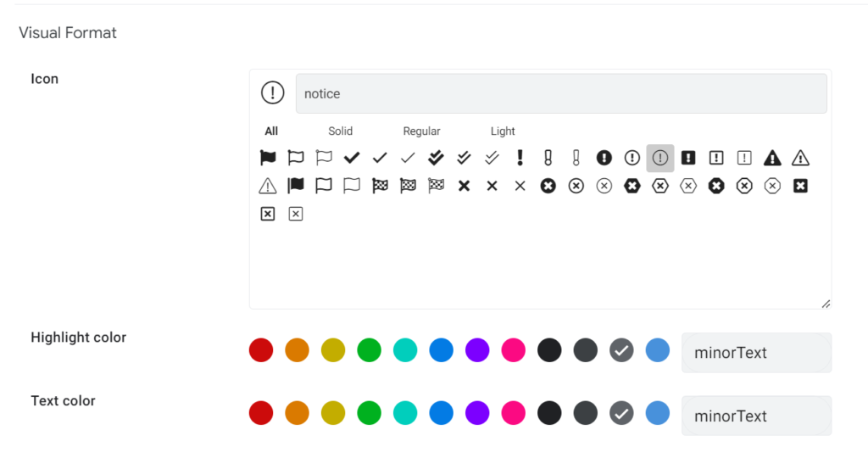
Task: Show All icons filter tab
Action: point(271,131)
